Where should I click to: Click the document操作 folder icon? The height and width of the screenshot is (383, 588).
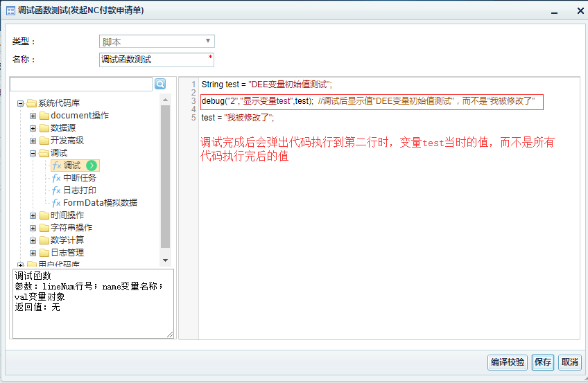coord(44,115)
